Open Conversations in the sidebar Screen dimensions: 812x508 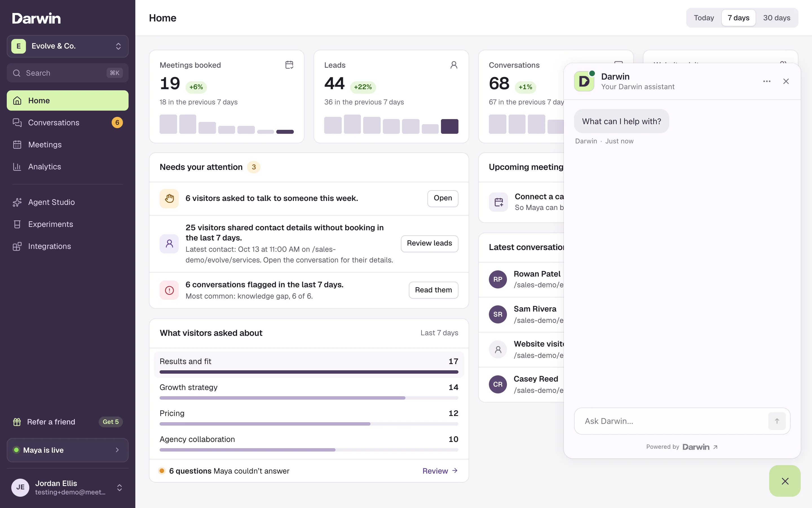[x=67, y=123]
